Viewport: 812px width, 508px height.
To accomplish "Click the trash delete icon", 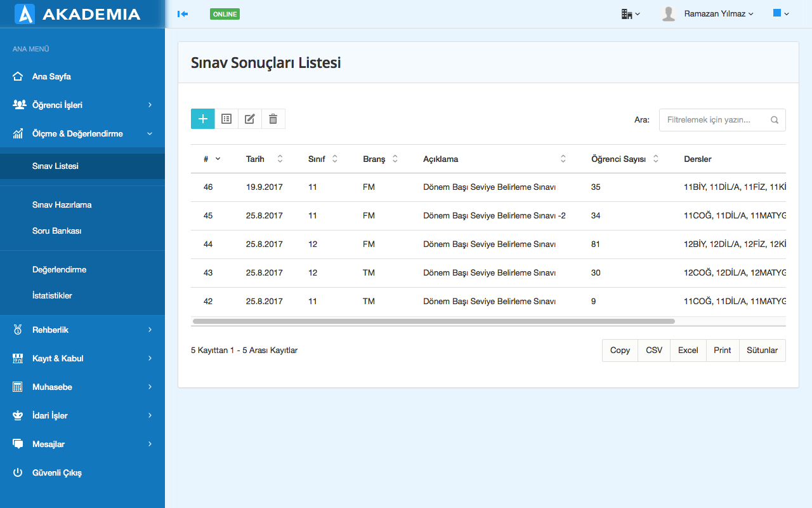I will 273,119.
